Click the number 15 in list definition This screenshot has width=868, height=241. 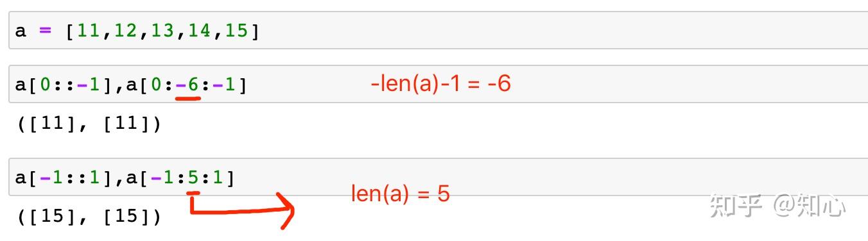point(236,30)
